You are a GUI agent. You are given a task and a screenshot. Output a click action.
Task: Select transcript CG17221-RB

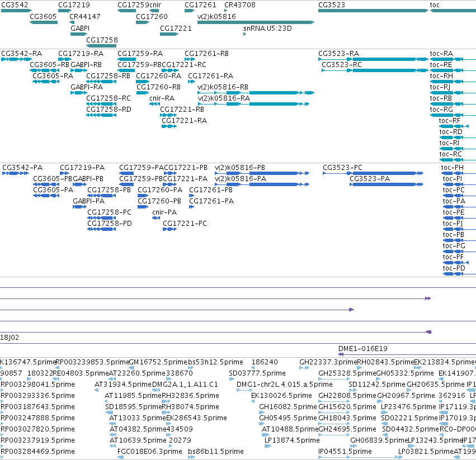tap(182, 110)
